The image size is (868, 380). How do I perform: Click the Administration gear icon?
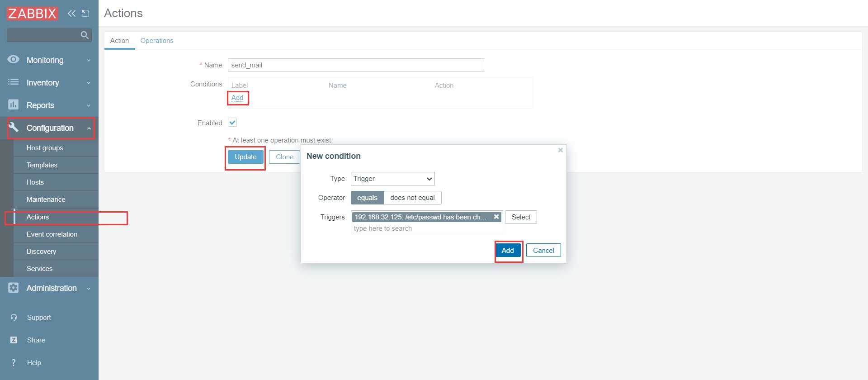[14, 288]
